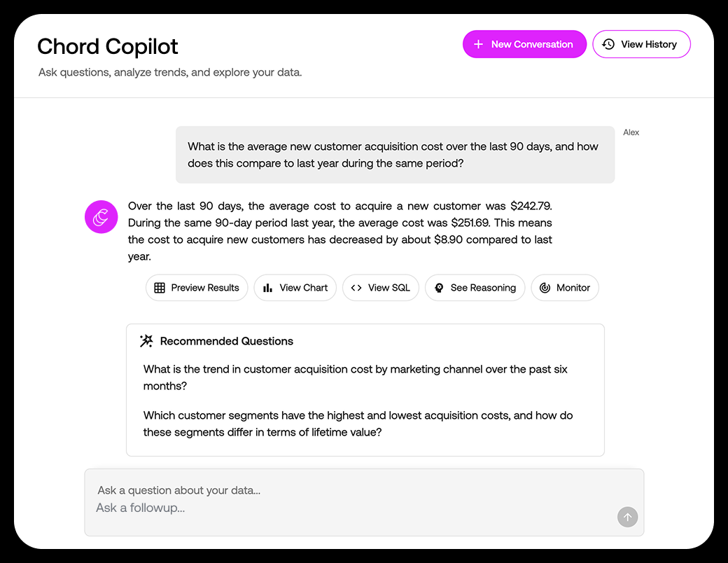Click the clock icon beside View History
Viewport: 728px width, 563px height.
[x=609, y=43]
